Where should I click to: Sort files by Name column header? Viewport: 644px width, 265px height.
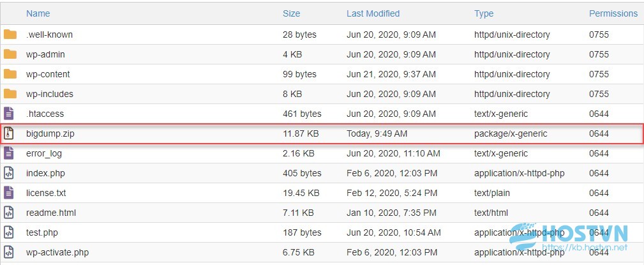[x=38, y=13]
